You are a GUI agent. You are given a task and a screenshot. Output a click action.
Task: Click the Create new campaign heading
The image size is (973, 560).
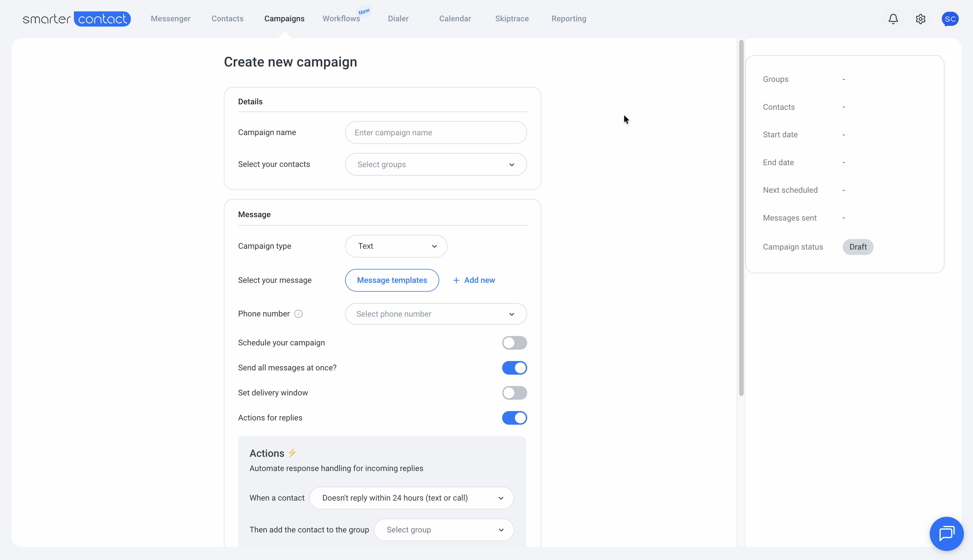290,62
